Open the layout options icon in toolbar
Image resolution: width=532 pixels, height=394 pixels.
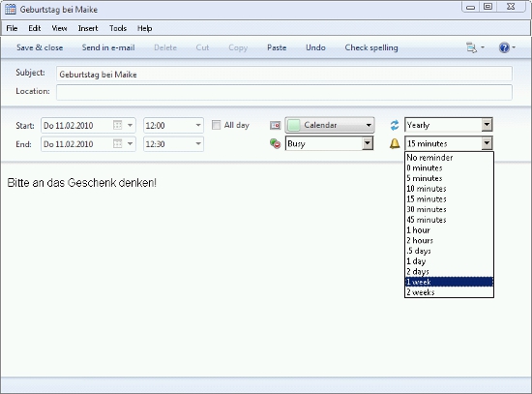tap(471, 47)
